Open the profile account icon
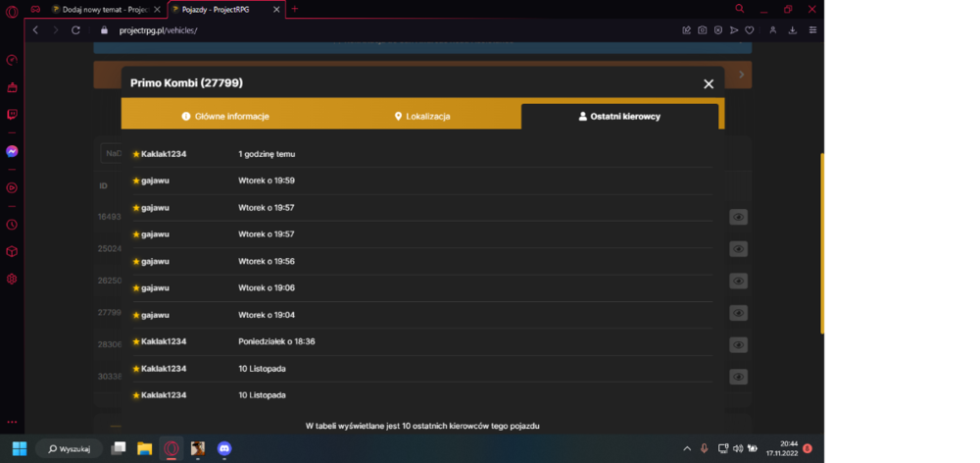Image resolution: width=980 pixels, height=463 pixels. (773, 30)
